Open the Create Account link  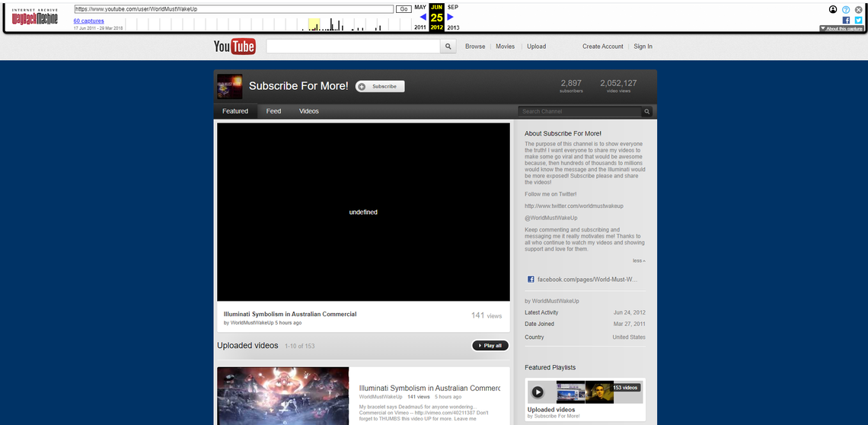pos(603,46)
